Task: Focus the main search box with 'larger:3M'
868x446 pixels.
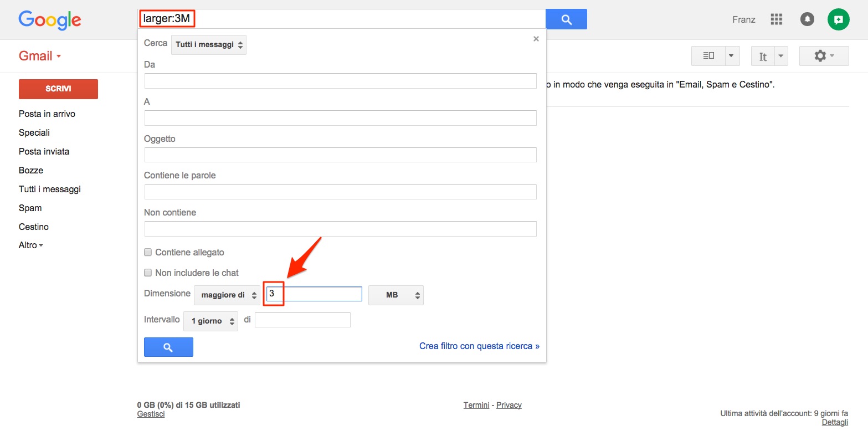Action: [342, 19]
